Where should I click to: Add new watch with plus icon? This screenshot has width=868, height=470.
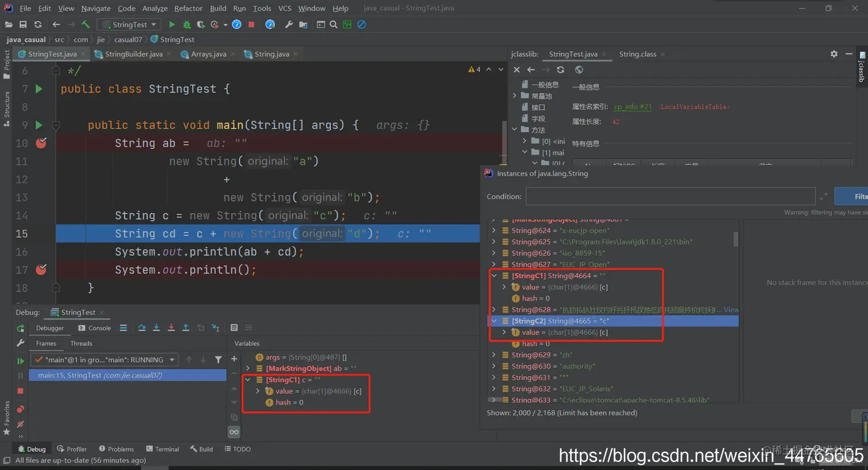[234, 359]
